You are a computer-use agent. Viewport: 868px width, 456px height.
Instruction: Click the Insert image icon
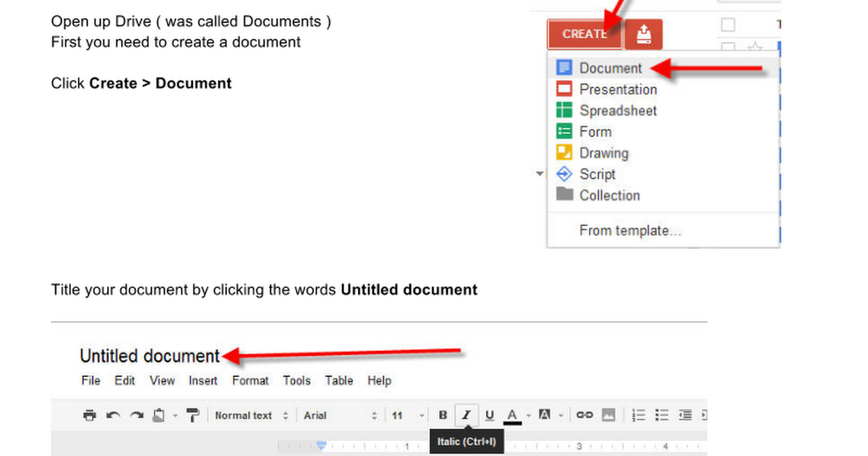click(608, 415)
